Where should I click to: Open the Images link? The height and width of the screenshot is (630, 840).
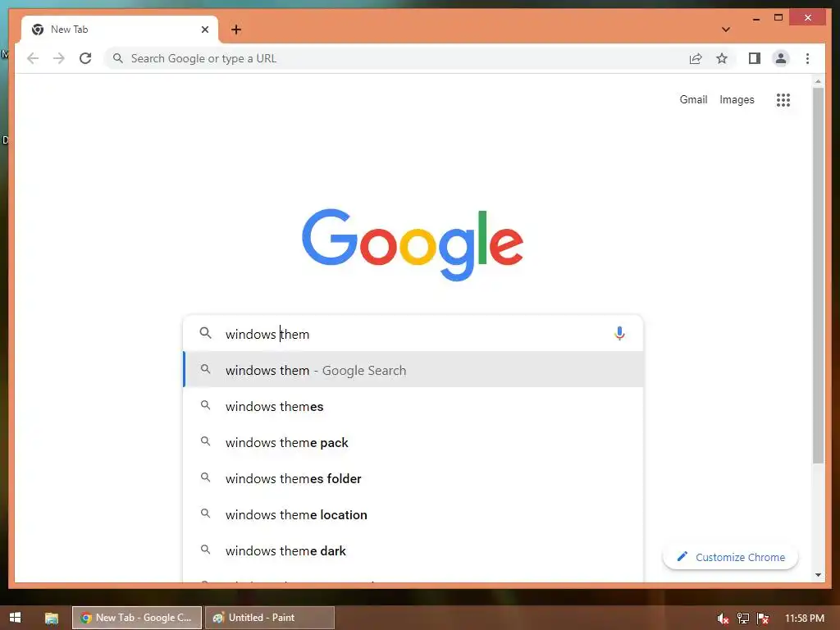coord(737,99)
